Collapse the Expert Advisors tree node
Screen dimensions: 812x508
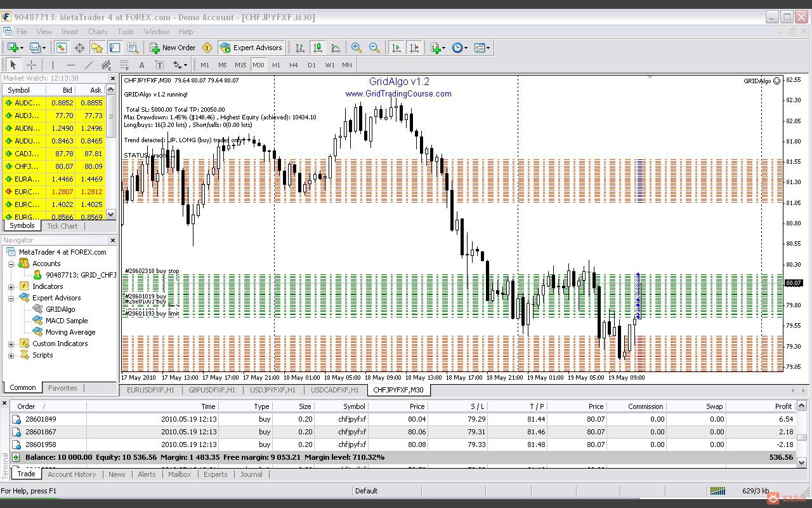pos(11,298)
